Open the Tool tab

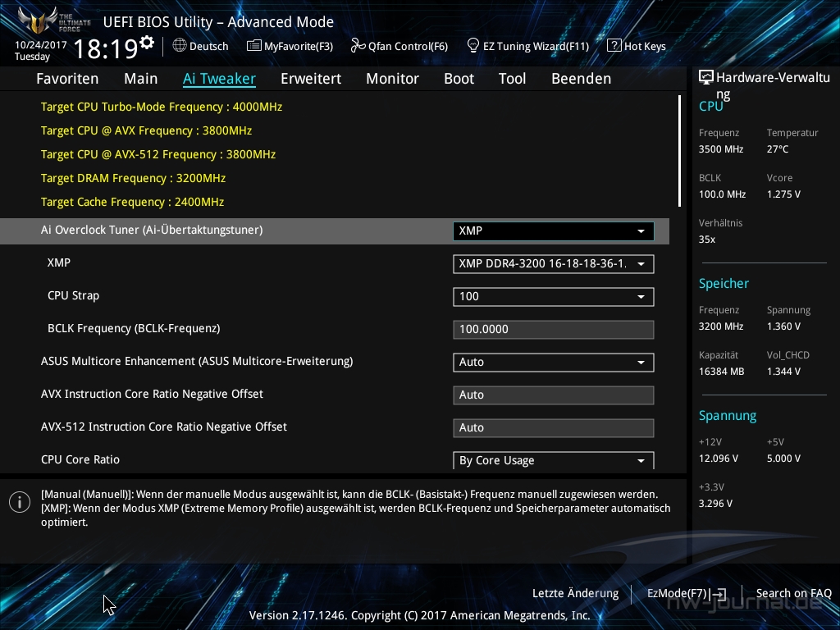pos(512,79)
